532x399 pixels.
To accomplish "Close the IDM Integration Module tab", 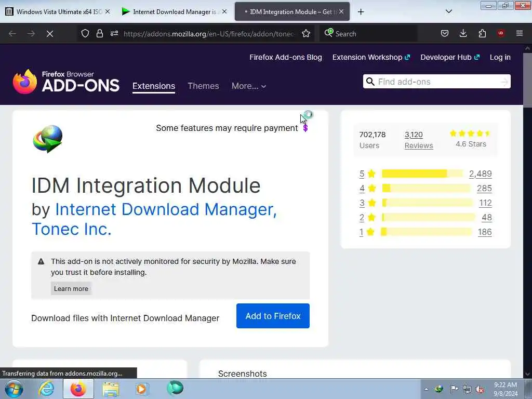I will point(341,11).
